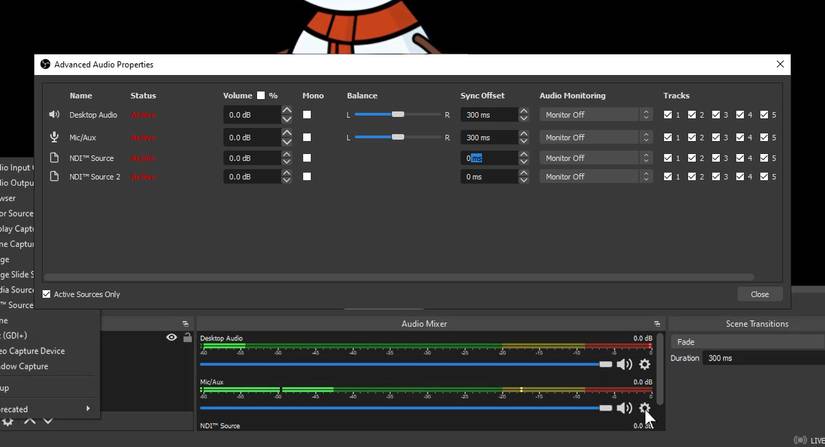Open Audio Monitoring dropdown for NDI Source

pyautogui.click(x=596, y=158)
